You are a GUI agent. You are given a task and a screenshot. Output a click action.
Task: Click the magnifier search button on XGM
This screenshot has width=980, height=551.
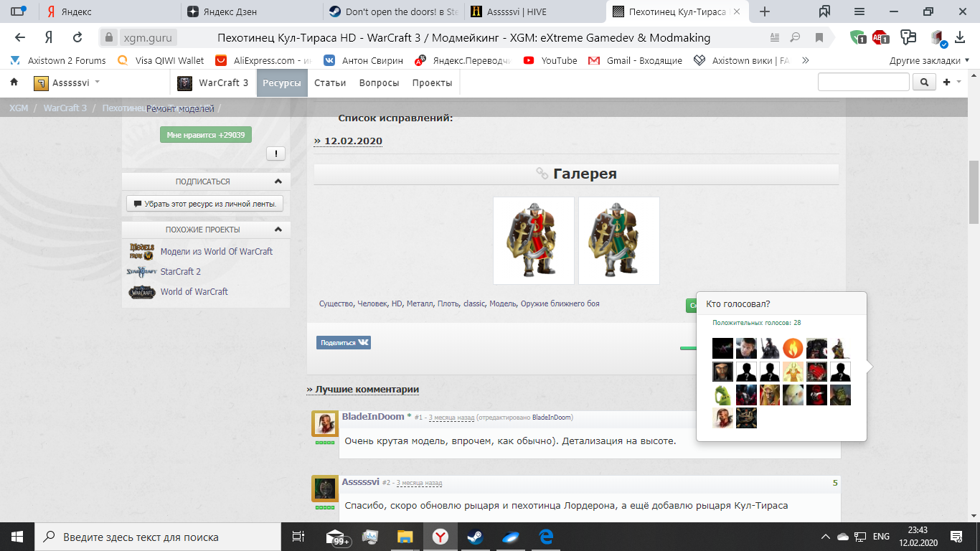[924, 83]
